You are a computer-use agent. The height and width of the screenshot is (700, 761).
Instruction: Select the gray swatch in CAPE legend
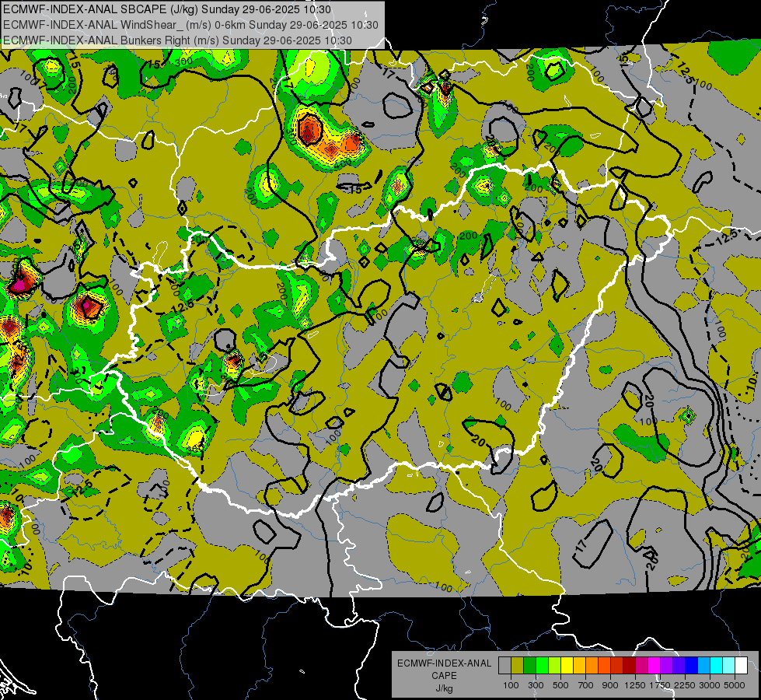504,666
